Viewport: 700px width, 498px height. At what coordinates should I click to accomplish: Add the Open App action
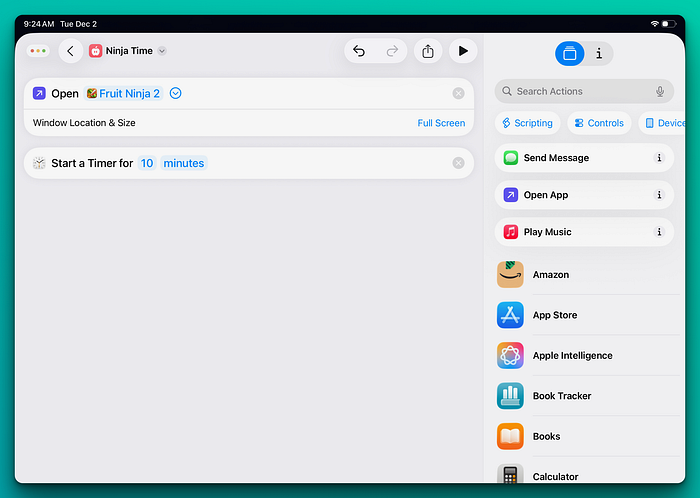pos(584,195)
